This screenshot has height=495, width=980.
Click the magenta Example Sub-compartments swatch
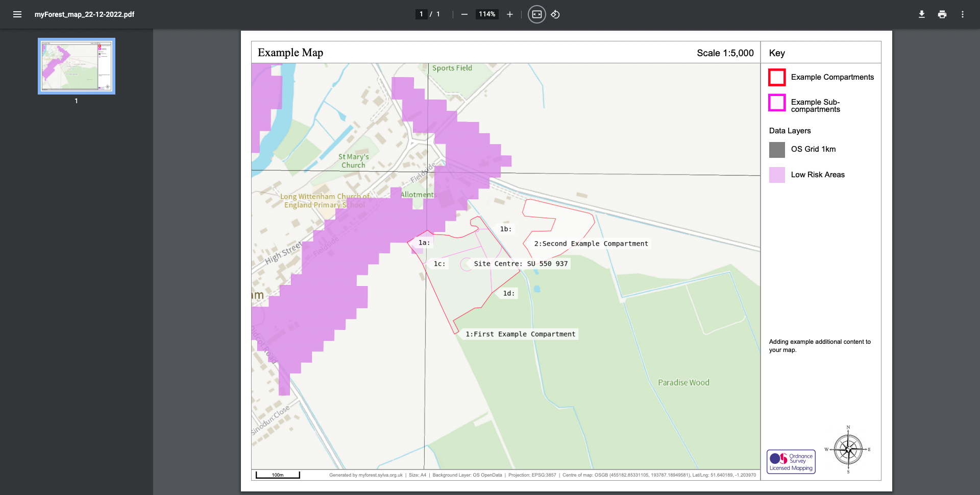[777, 103]
